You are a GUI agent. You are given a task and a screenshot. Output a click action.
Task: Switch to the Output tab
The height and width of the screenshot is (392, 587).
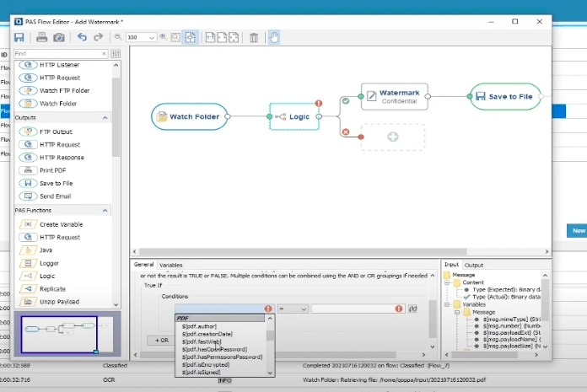[x=474, y=265]
